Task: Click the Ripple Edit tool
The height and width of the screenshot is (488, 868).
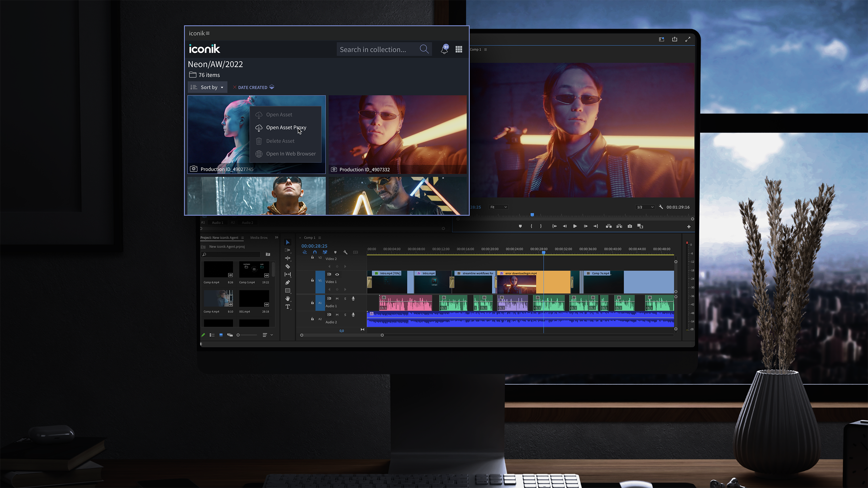Action: click(x=288, y=258)
